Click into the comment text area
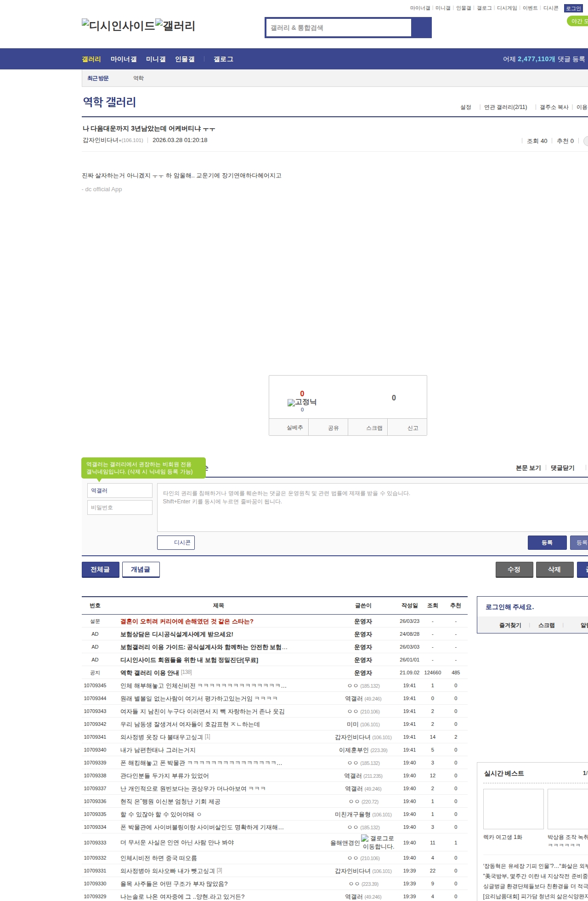The height and width of the screenshot is (901, 588). pyautogui.click(x=373, y=508)
